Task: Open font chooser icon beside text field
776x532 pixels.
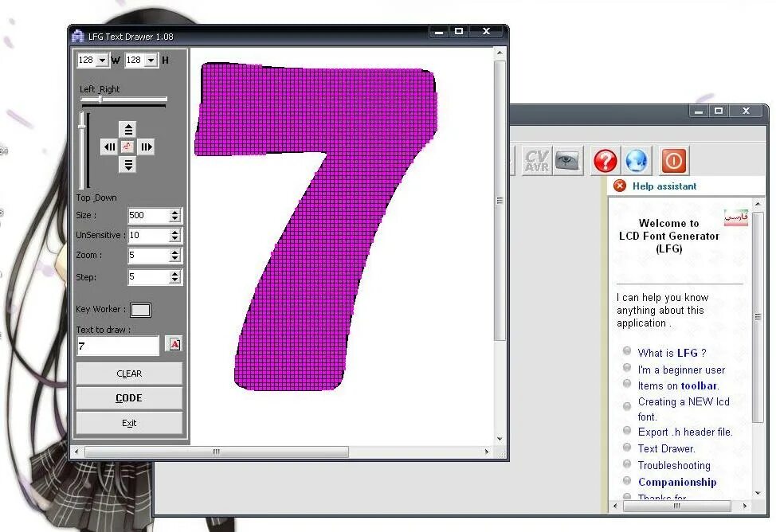Action: pyautogui.click(x=174, y=344)
